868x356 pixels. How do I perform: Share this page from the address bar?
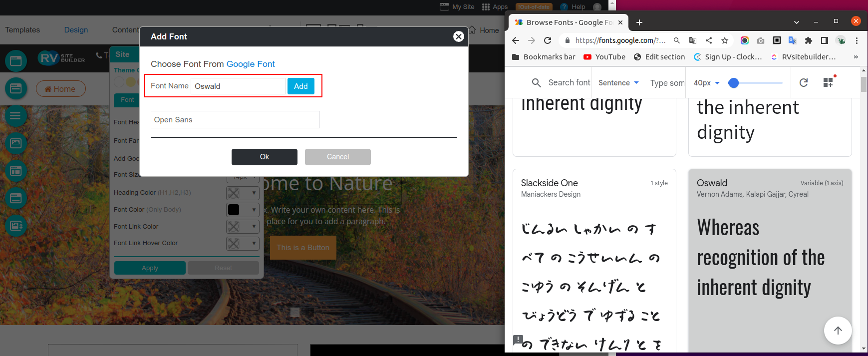click(x=709, y=40)
